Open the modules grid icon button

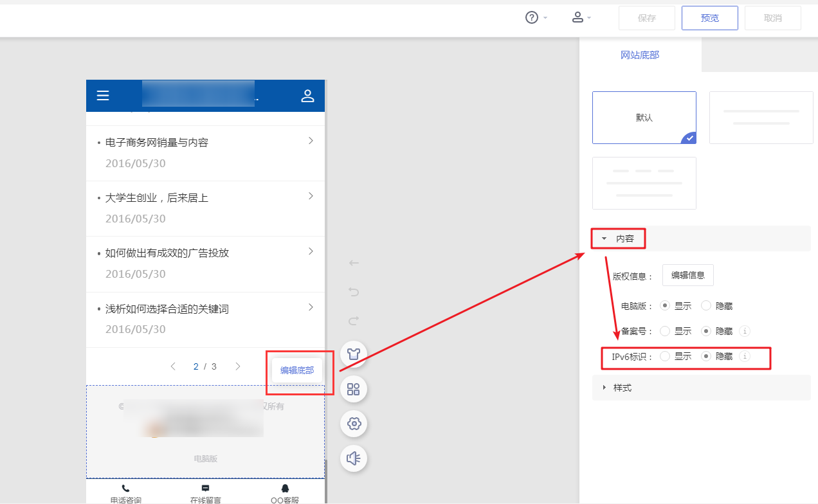(353, 389)
